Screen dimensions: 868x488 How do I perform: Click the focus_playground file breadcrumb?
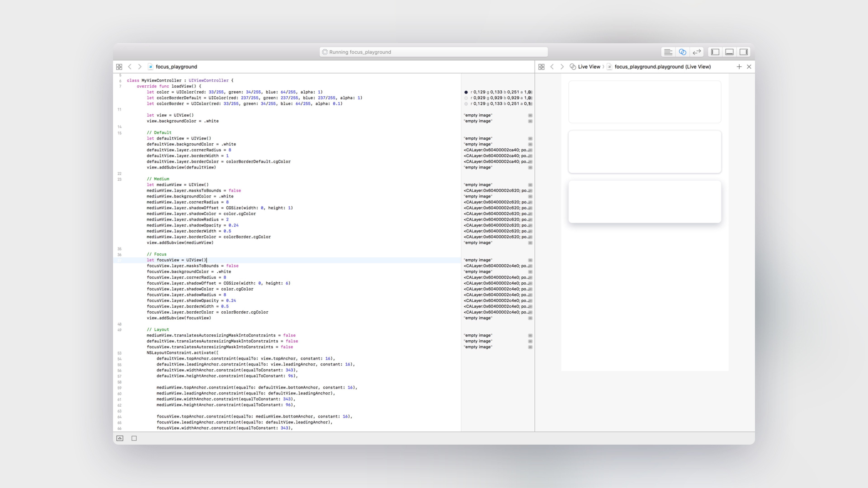tap(176, 67)
